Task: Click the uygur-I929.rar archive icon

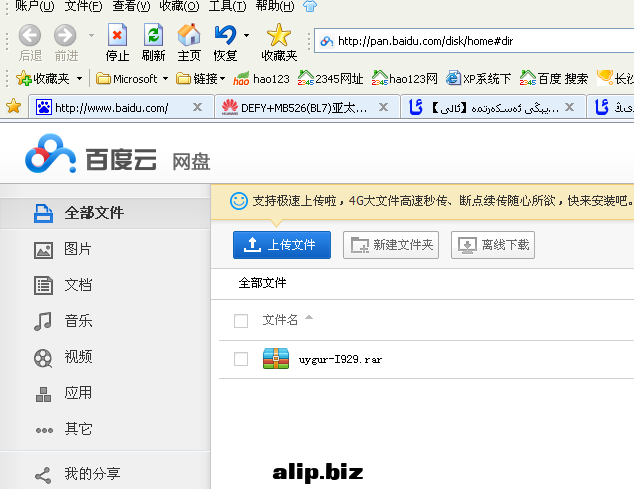Action: [276, 358]
